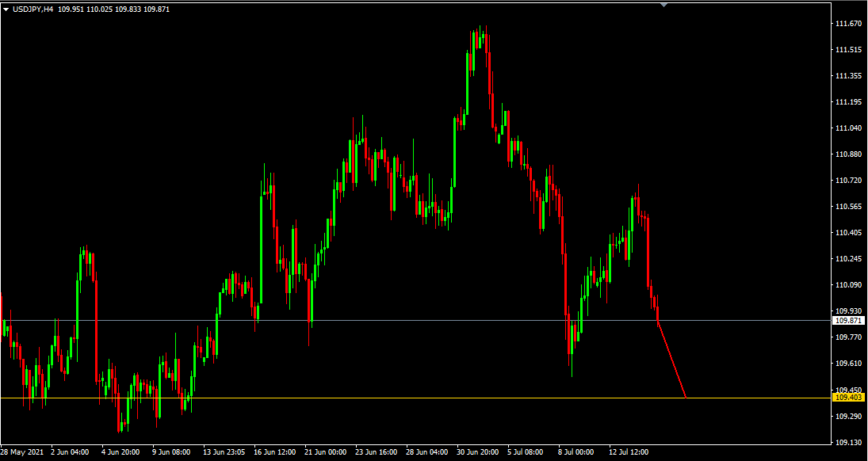Click the chart shift marker triangle at top
This screenshot has width=868, height=461.
pos(664,5)
